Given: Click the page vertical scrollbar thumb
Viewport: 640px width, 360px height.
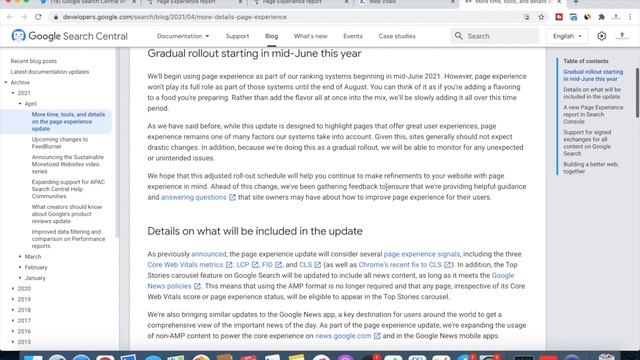Looking at the screenshot, I should click(x=638, y=93).
